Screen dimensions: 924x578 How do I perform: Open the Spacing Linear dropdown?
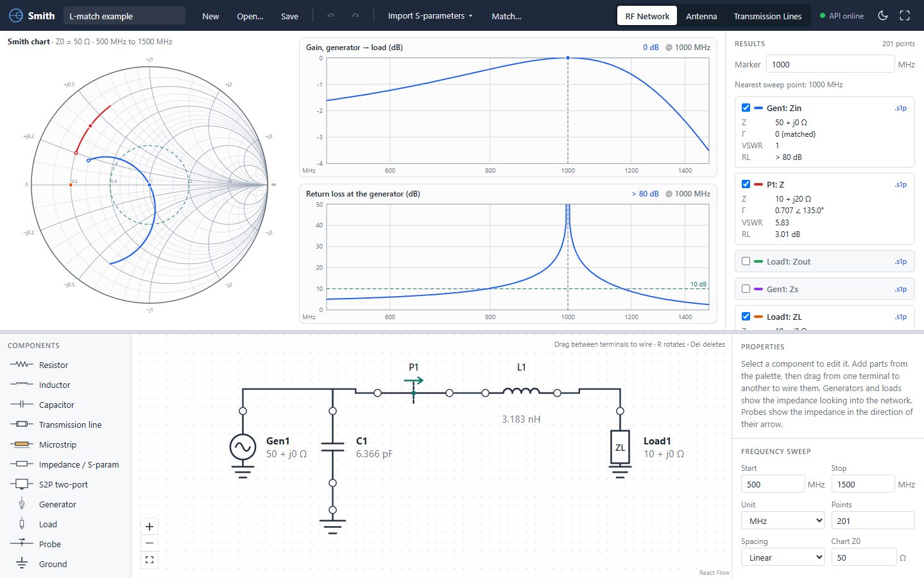pyautogui.click(x=783, y=557)
